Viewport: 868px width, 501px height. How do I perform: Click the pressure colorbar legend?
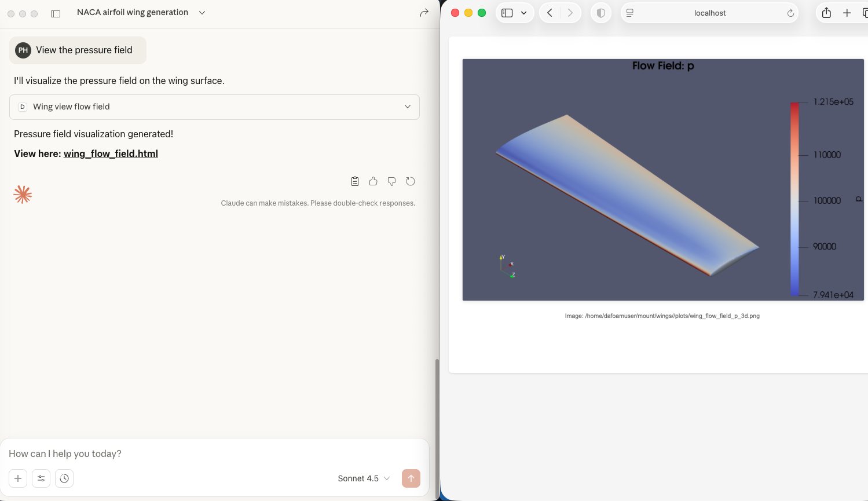(x=794, y=199)
